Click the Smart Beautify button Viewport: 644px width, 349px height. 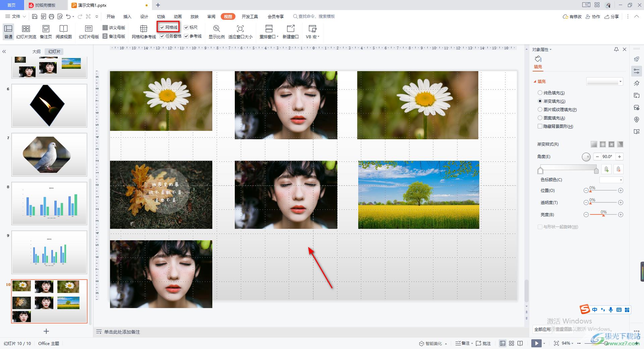[433, 343]
